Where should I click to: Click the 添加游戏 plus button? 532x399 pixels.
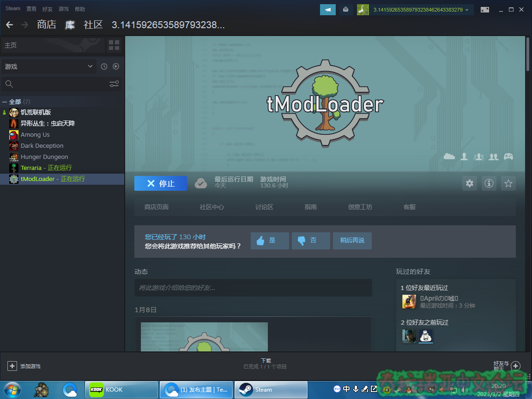pos(12,366)
